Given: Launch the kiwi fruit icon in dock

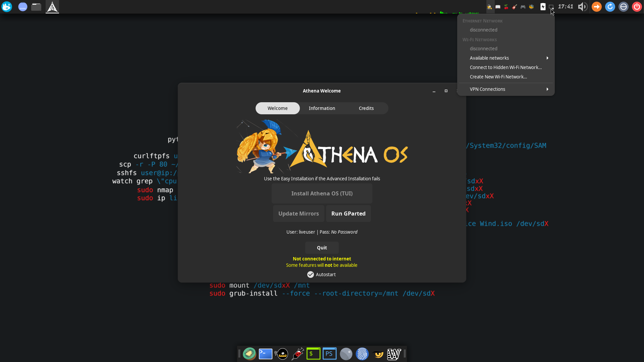Looking at the screenshot, I should pos(250,354).
